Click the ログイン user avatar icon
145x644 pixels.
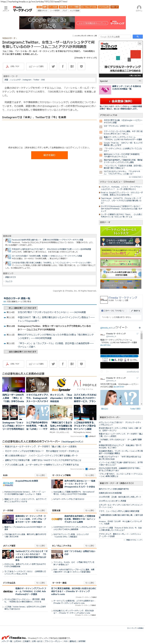[139, 7]
